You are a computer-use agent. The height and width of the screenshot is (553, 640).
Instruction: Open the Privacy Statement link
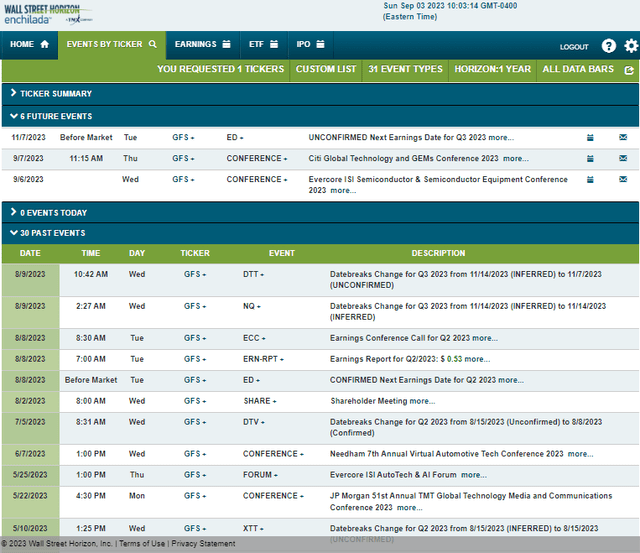[x=203, y=544]
